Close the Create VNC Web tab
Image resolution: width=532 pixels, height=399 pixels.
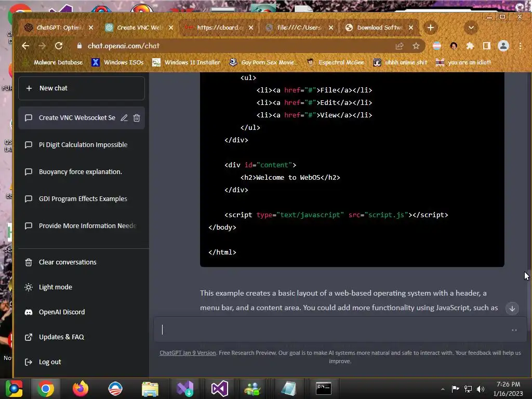tap(170, 28)
